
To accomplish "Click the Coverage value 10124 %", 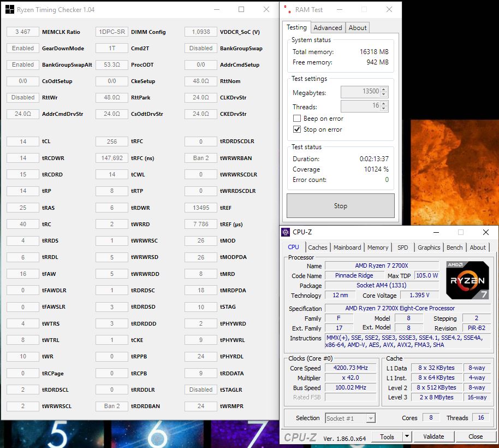I will pyautogui.click(x=376, y=169).
